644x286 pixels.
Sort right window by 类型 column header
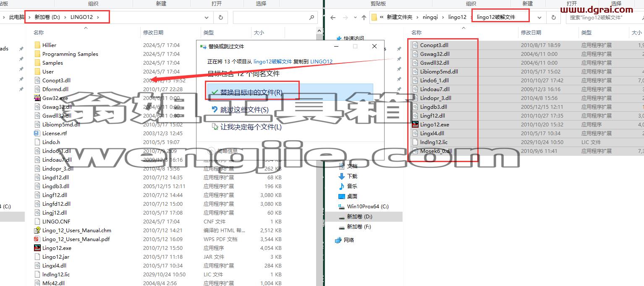pyautogui.click(x=586, y=32)
